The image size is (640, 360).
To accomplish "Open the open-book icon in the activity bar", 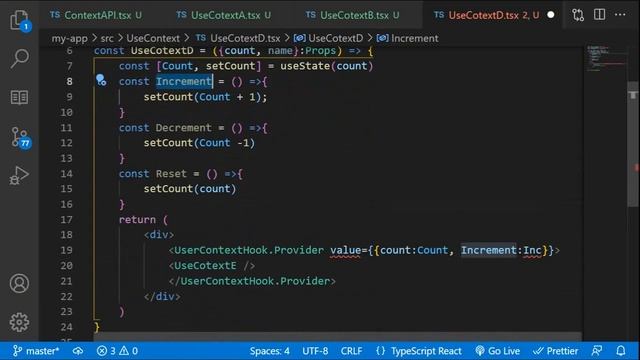I will coord(19,98).
